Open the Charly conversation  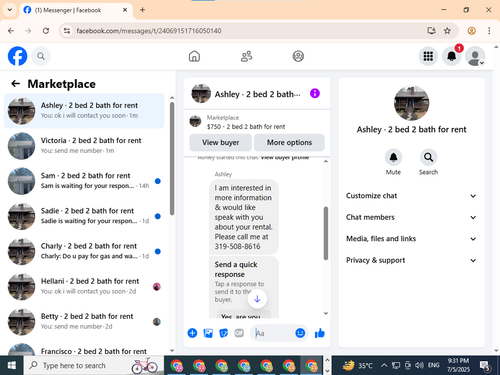coord(84,251)
